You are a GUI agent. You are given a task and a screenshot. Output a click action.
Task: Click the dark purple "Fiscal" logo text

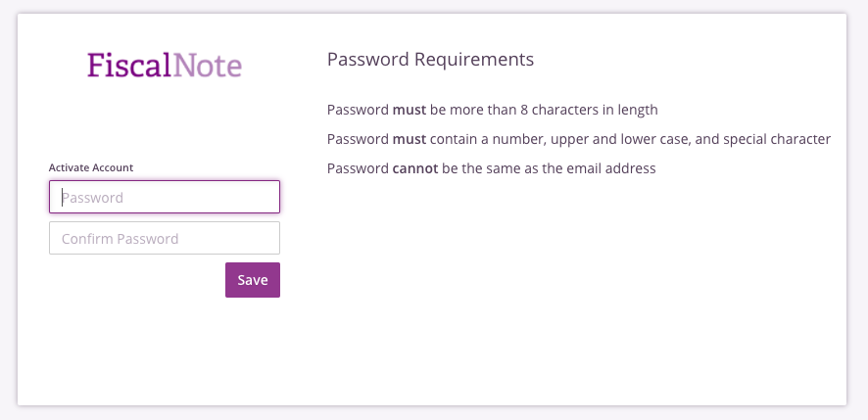tap(129, 65)
